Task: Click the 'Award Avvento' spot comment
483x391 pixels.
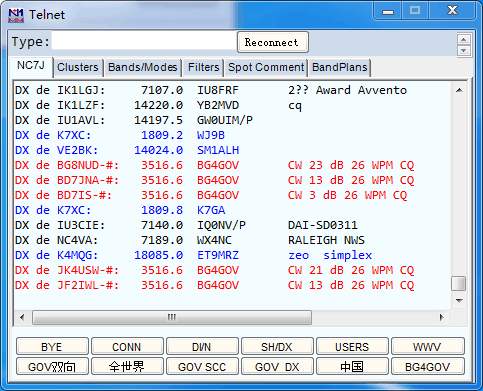Action: 361,90
